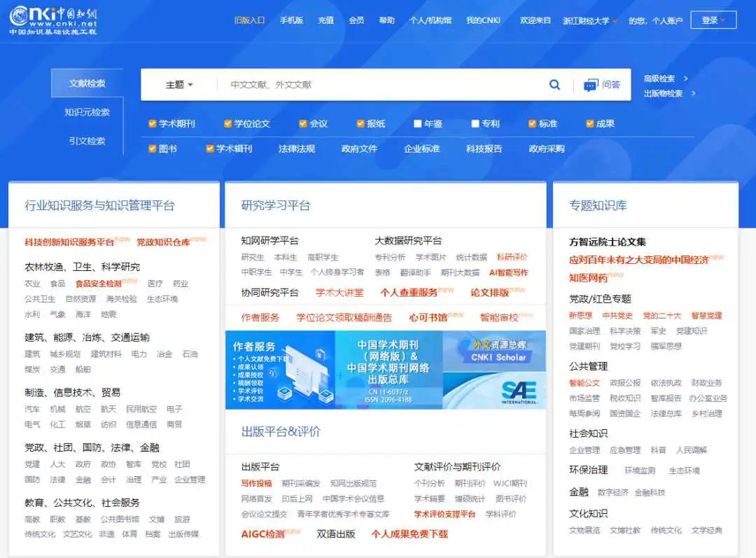Open the 作者服务 banner image
Image resolution: width=756 pixels, height=558 pixels.
pyautogui.click(x=280, y=370)
